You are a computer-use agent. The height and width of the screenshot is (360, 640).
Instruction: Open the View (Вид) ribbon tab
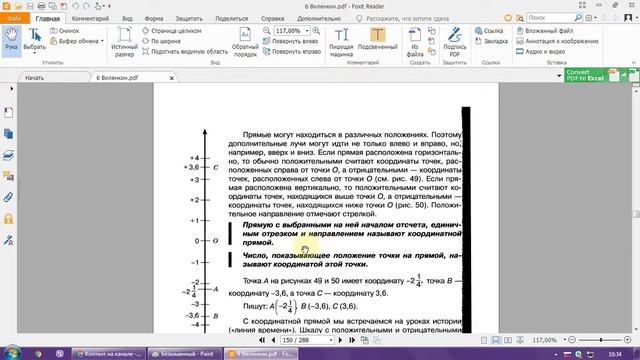127,18
